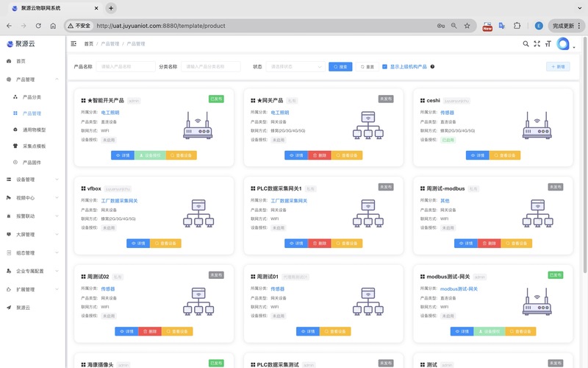Collapse the sidebar with the hamburger icon
The width and height of the screenshot is (588, 368).
pos(73,44)
